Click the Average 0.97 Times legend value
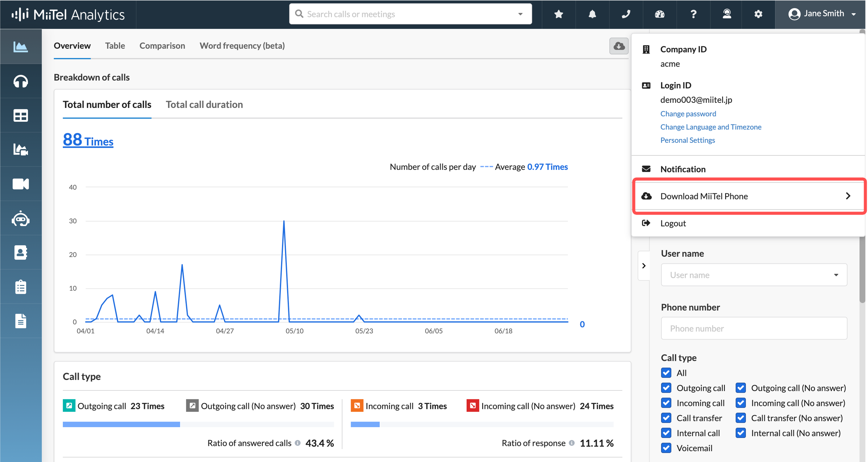 click(x=547, y=167)
